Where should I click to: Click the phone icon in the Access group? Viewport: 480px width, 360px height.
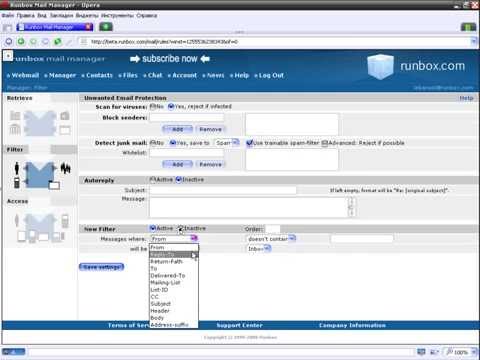click(x=65, y=221)
